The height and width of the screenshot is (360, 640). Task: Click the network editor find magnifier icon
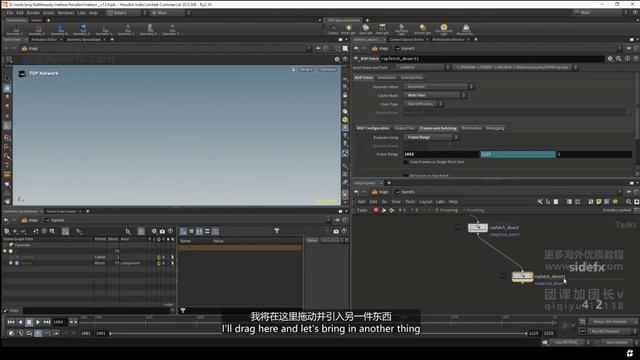[x=629, y=202]
